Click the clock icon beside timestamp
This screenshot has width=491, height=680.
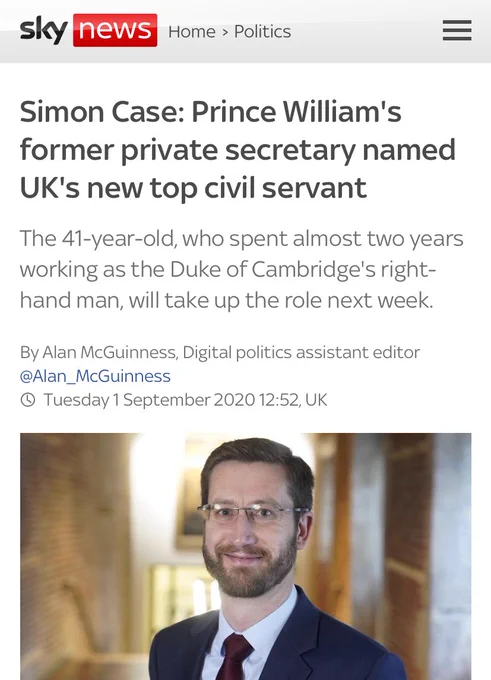(x=28, y=399)
